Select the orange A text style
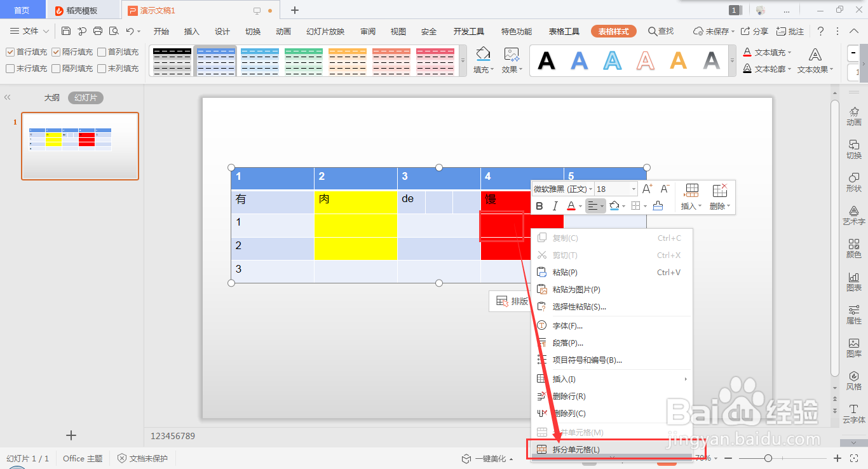Screen dimensions: 868x469 [x=679, y=60]
